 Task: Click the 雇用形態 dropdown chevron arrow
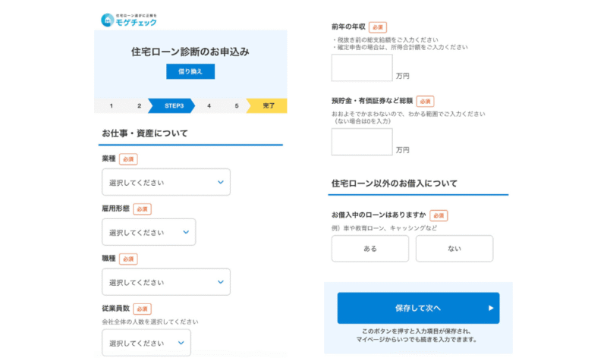186,232
